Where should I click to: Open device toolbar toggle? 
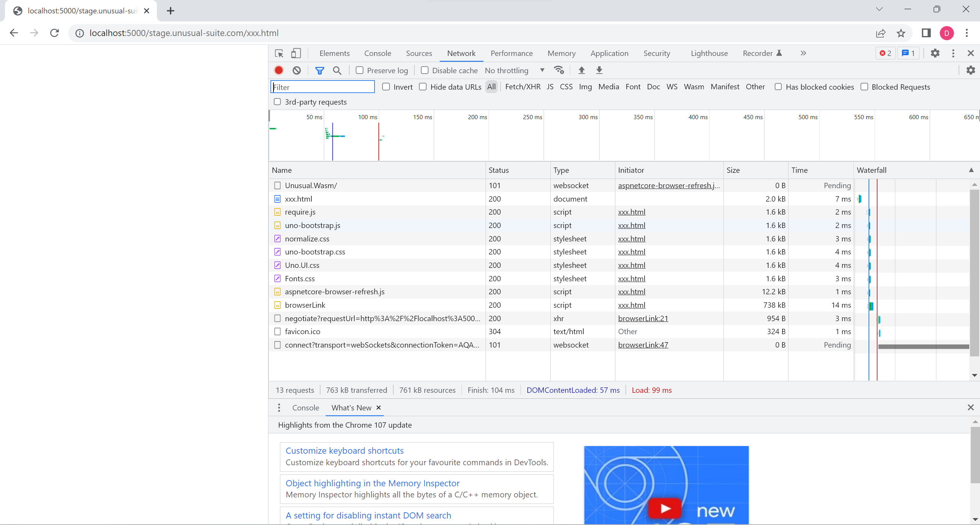tap(296, 53)
